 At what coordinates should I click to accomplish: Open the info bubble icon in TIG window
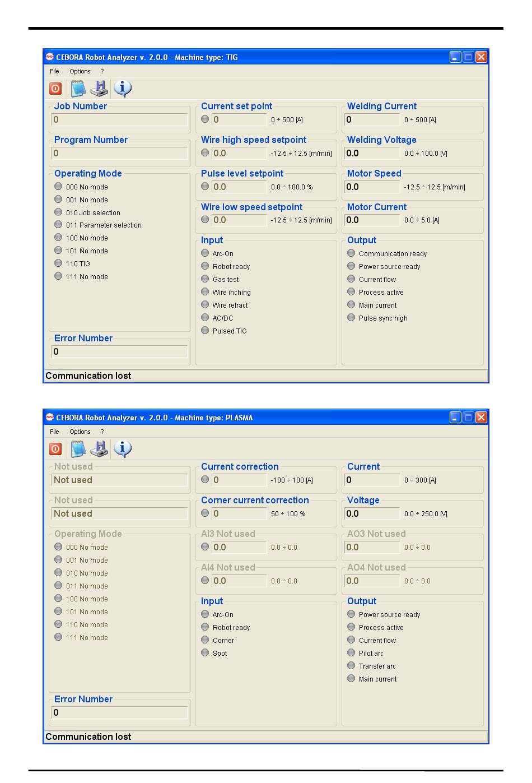pos(122,88)
